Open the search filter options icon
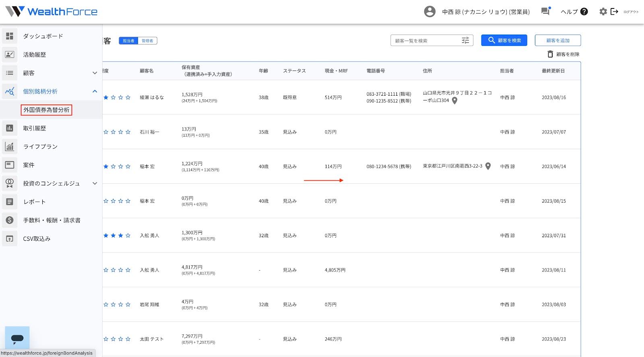The height and width of the screenshot is (357, 644). click(x=465, y=40)
